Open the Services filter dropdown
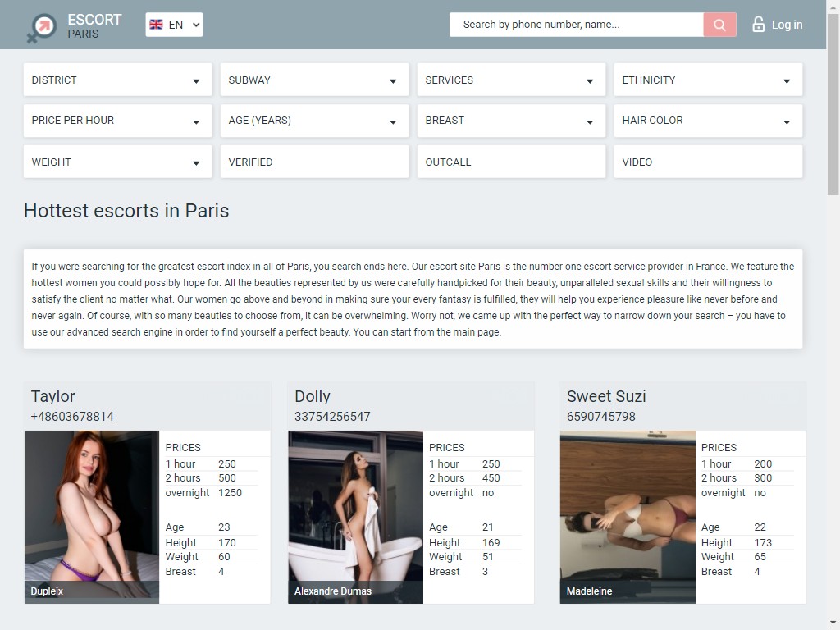The height and width of the screenshot is (630, 840). 511,80
